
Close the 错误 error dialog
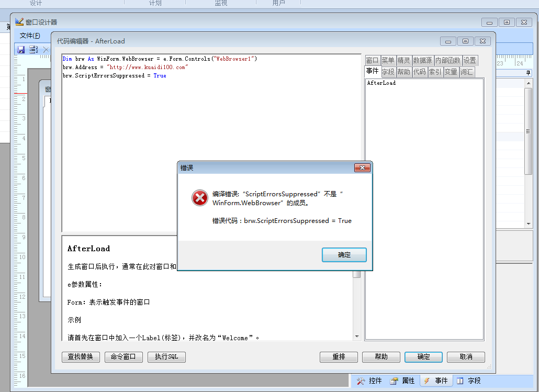point(362,168)
